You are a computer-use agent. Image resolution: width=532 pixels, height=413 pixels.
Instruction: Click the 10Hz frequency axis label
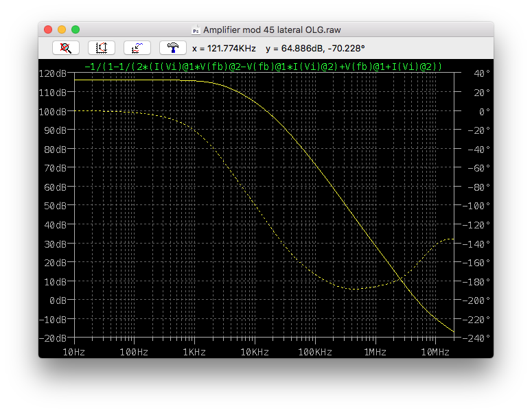coord(74,352)
